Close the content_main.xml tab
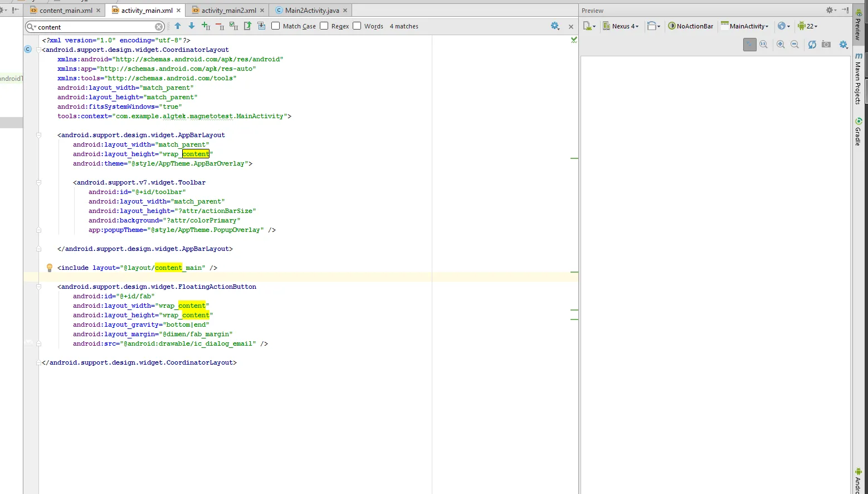The image size is (868, 494). (99, 11)
